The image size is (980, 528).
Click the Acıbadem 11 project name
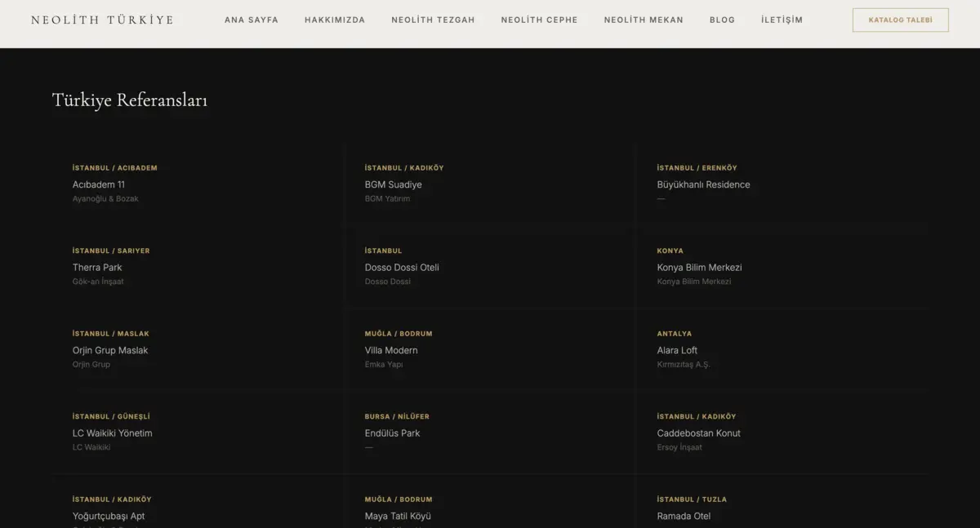[x=99, y=184]
